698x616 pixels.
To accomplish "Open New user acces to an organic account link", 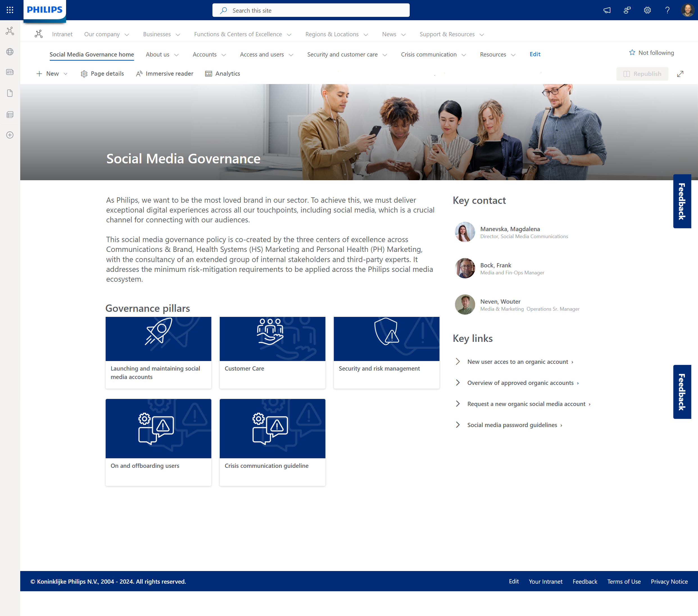I will [520, 362].
